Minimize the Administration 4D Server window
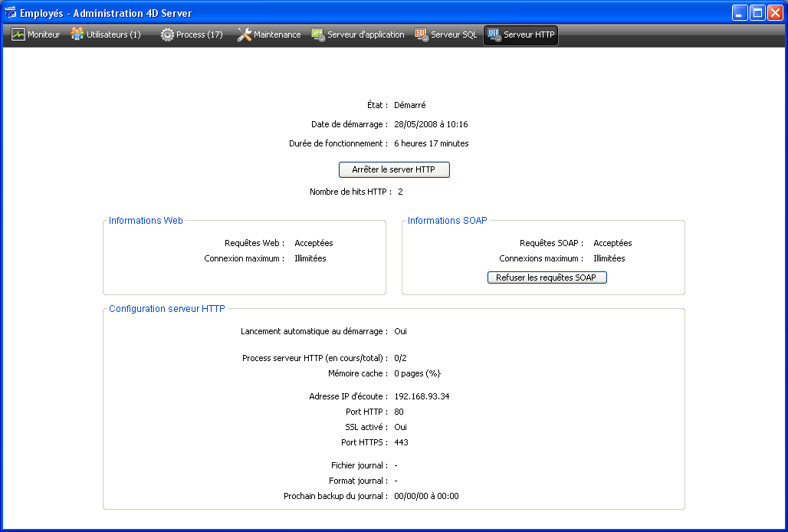Screen dimensions: 788x532 pos(740,12)
